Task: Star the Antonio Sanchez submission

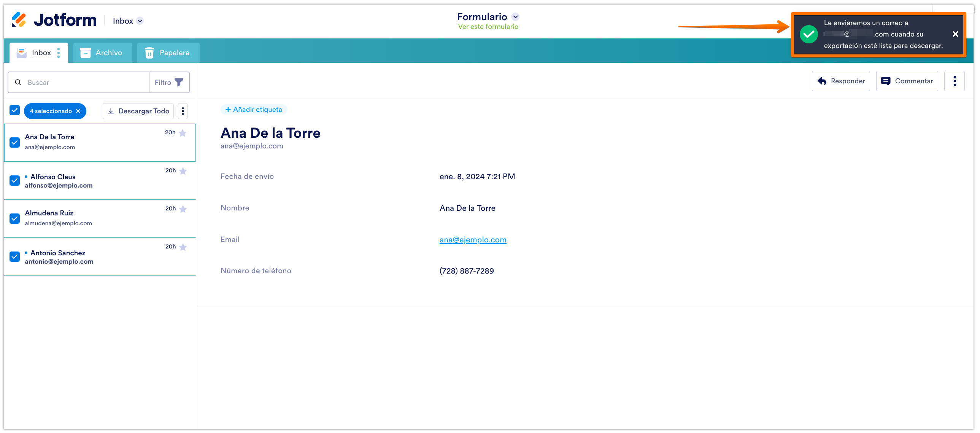Action: click(x=183, y=247)
